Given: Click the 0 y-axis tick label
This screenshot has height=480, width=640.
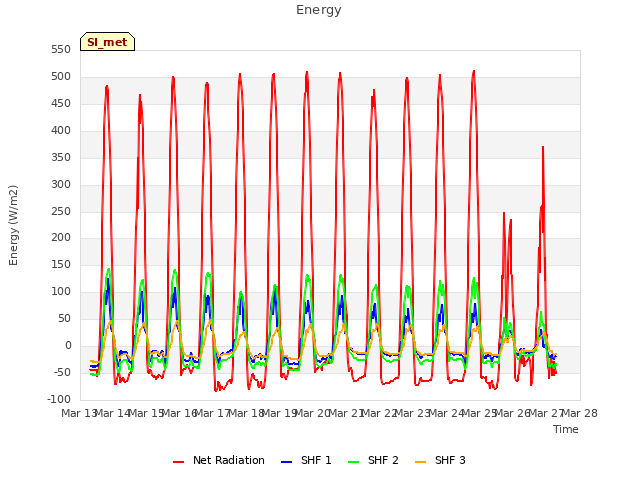Looking at the screenshot, I should [68, 346].
